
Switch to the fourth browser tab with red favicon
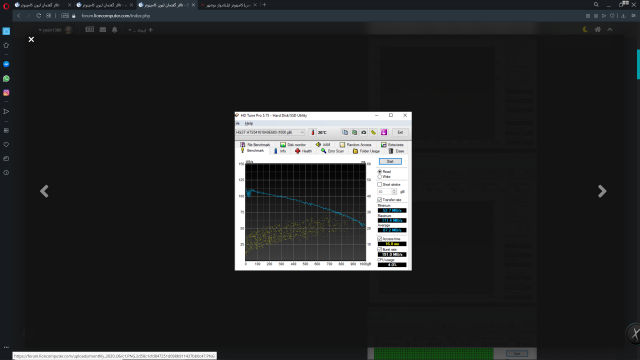click(x=228, y=5)
